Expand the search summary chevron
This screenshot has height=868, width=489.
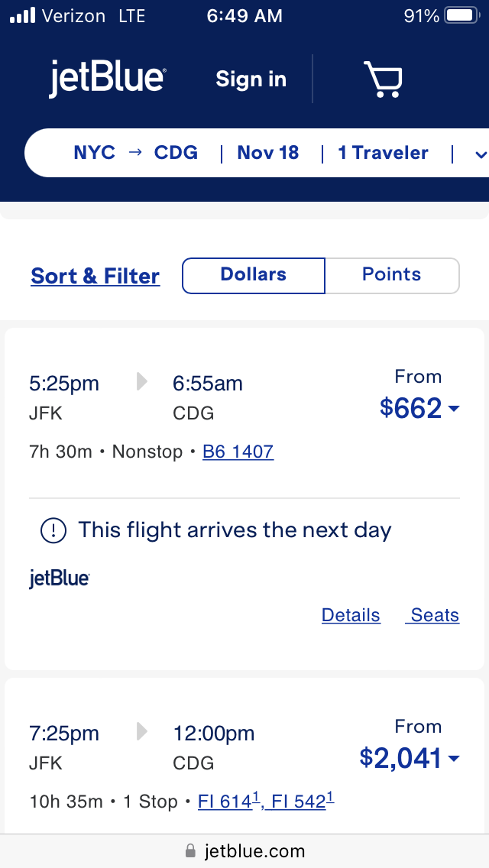click(481, 154)
